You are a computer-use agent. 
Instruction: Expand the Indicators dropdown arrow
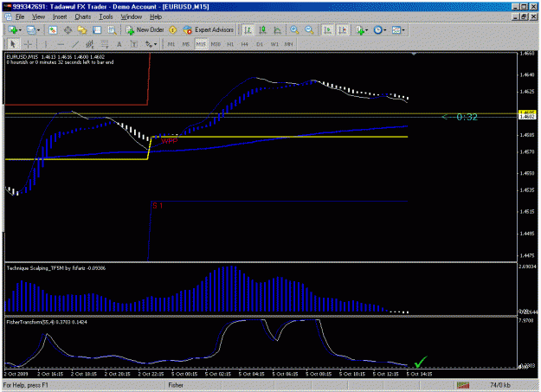point(366,30)
